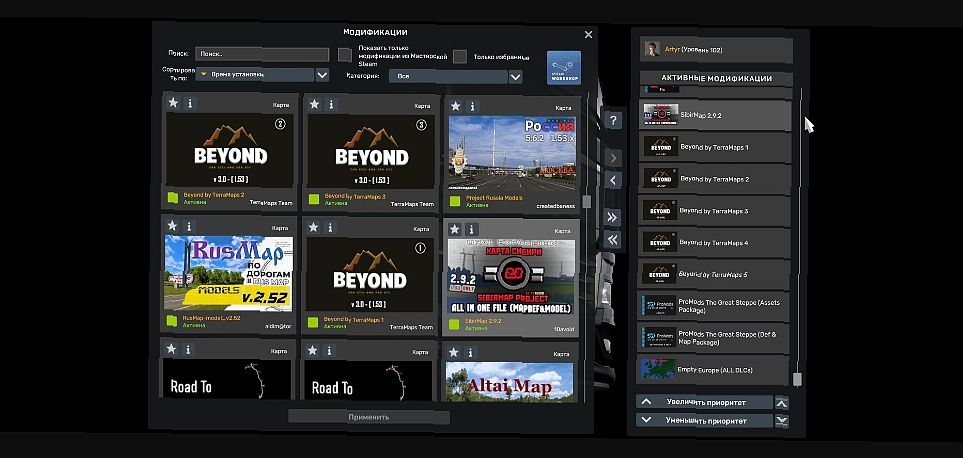963x458 pixels.
Task: Click green status square on Project Russia Models
Action: (455, 201)
